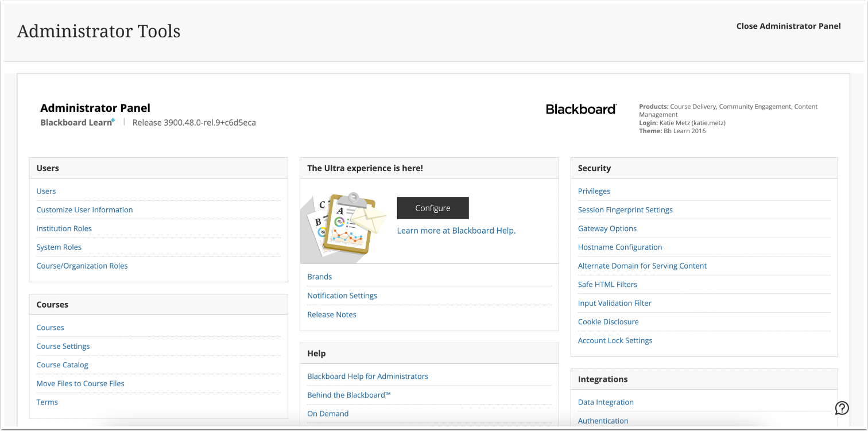The height and width of the screenshot is (431, 868).
Task: Open Session Fingerprint Settings
Action: [625, 209]
